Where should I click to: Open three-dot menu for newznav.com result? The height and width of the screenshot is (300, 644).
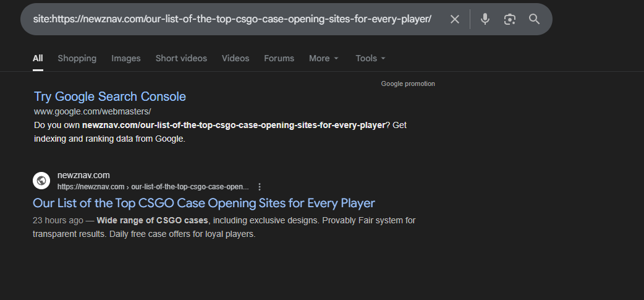tap(259, 187)
